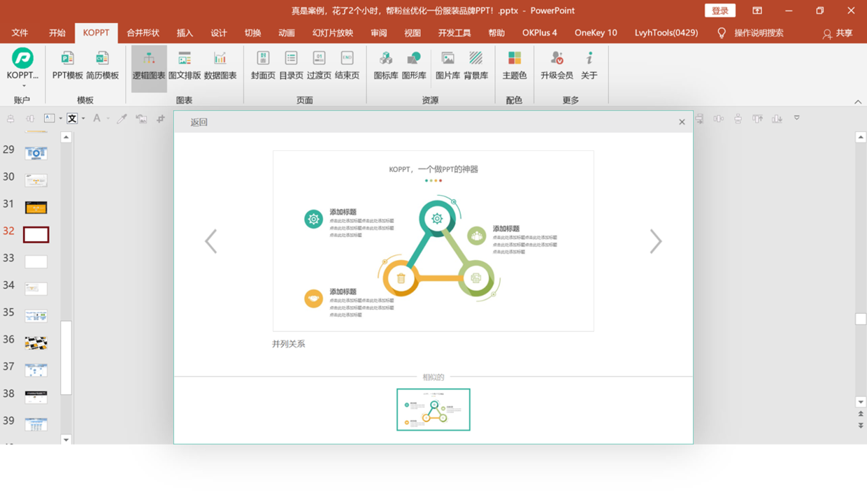Click 升级会员 upgrade membership
The width and height of the screenshot is (867, 504).
coord(557,66)
